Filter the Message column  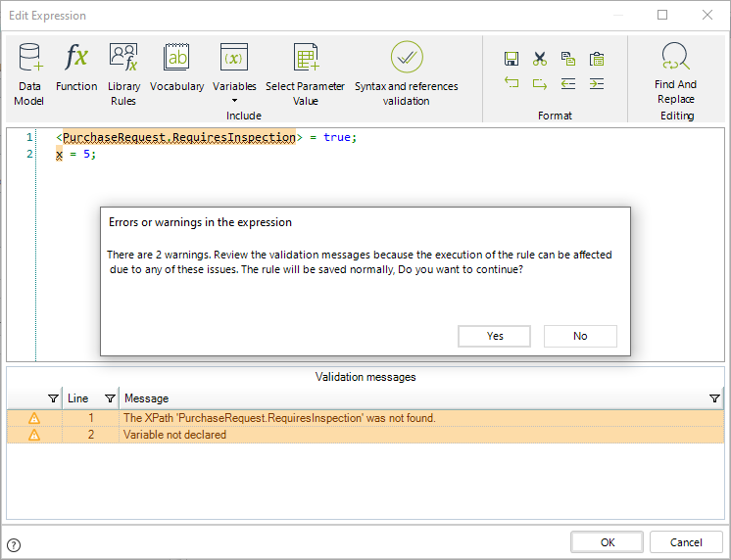(x=714, y=398)
